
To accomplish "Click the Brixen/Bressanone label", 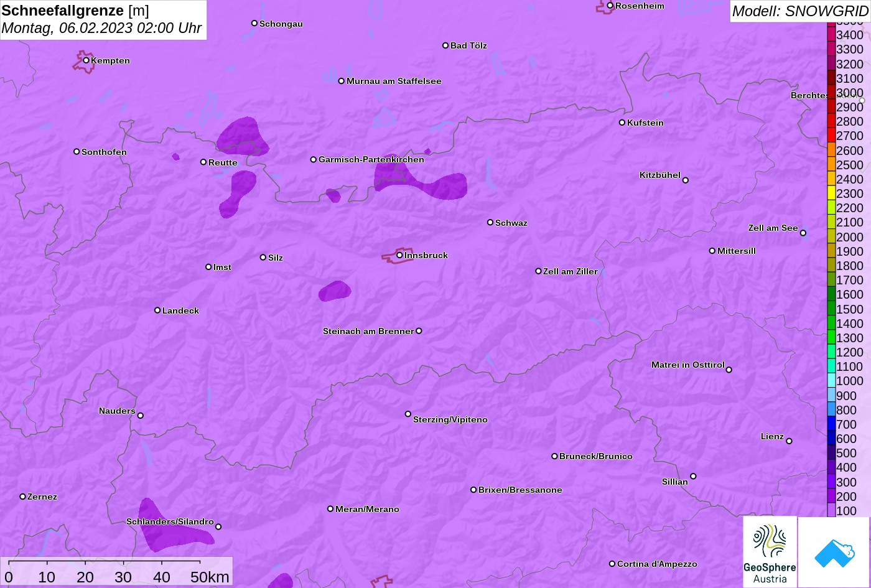I will pos(520,490).
